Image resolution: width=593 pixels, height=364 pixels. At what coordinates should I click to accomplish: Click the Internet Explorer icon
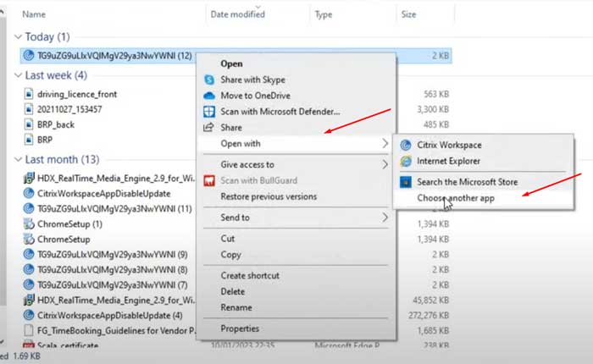pos(406,161)
